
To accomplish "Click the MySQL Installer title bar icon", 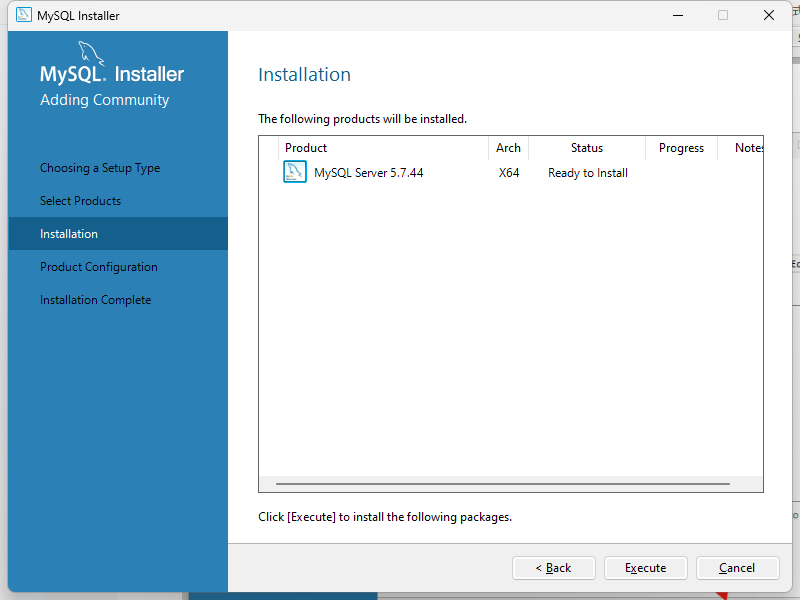I will [24, 15].
